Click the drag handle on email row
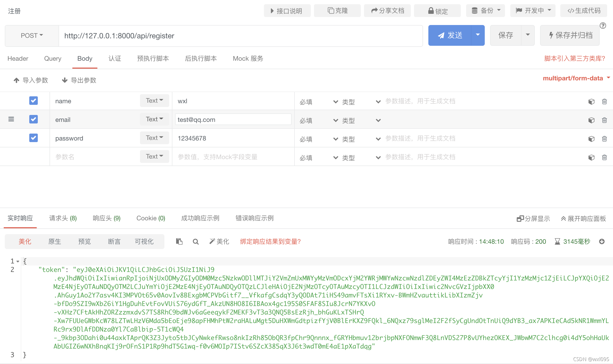Image resolution: width=613 pixels, height=364 pixels. coord(11,119)
